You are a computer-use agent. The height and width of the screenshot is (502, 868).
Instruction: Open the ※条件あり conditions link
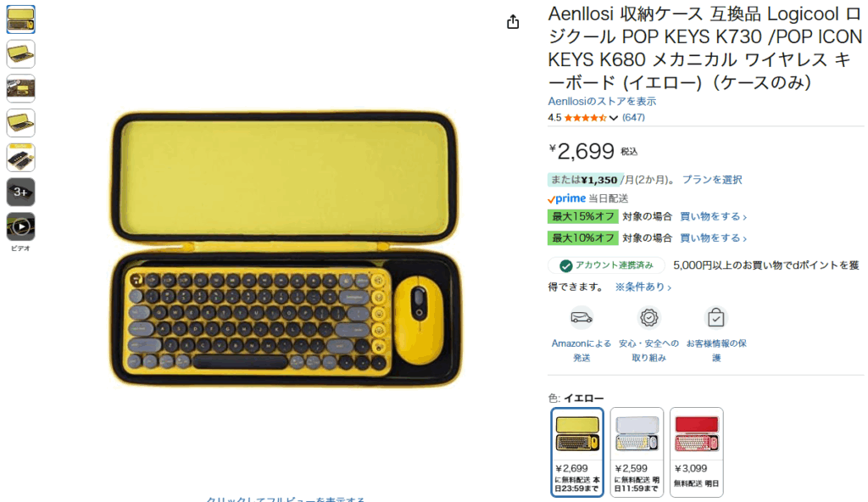[643, 287]
